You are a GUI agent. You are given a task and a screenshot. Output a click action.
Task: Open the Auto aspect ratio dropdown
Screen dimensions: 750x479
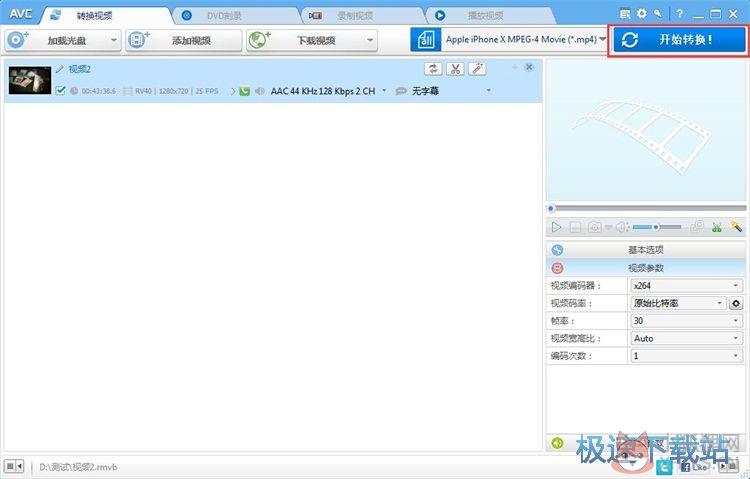click(686, 338)
